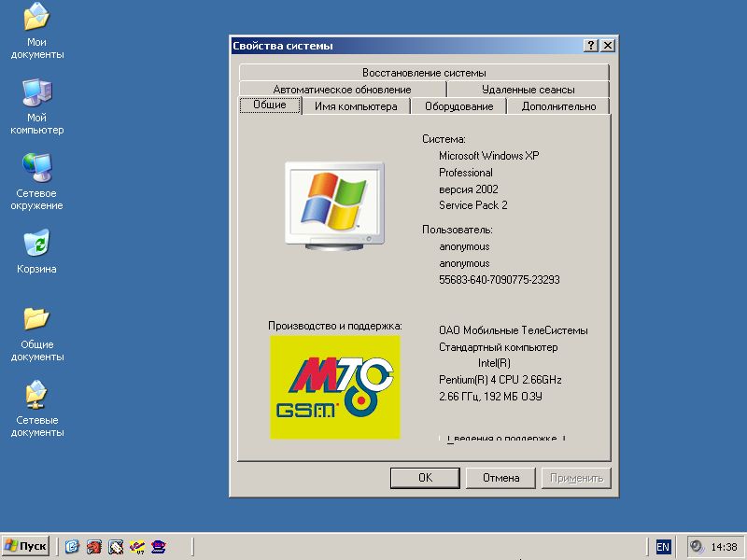747x560 pixels.
Task: Open the Пуск start menu
Action: 26,547
